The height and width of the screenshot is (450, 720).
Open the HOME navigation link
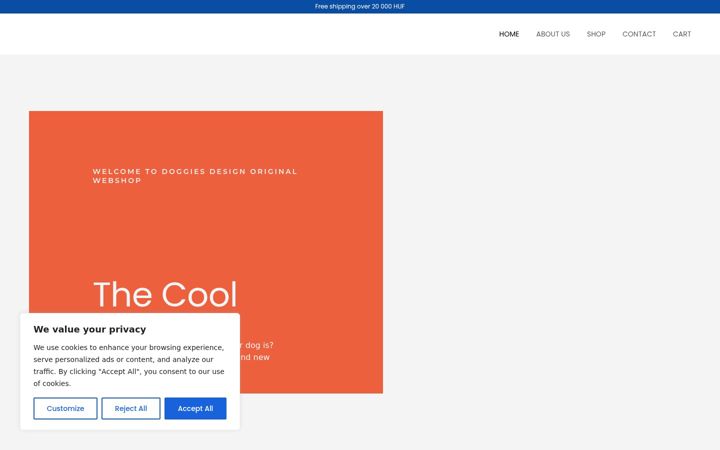509,34
